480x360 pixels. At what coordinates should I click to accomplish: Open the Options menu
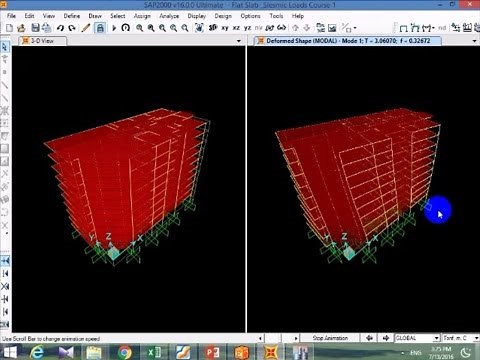[x=250, y=16]
